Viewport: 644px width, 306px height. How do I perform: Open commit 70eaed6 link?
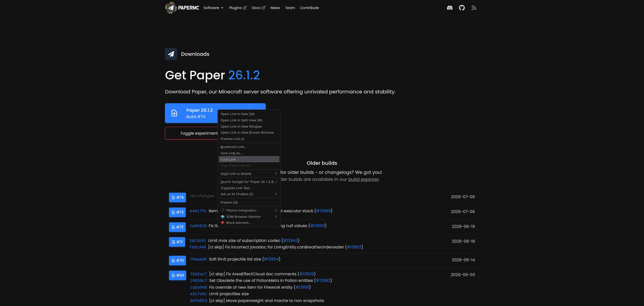(198, 259)
